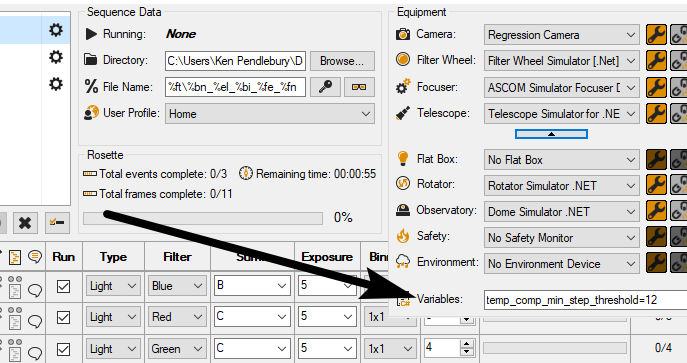Open Camera settings wrench icon

(x=656, y=35)
